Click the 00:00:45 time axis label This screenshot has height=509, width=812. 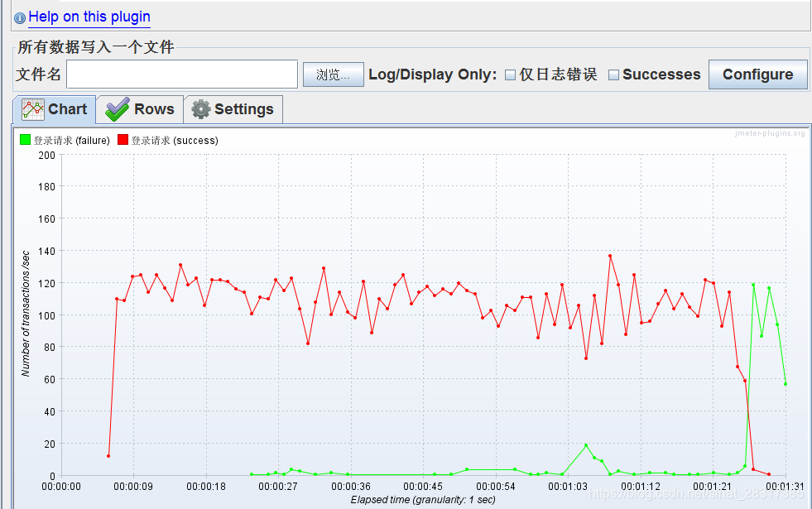point(423,487)
